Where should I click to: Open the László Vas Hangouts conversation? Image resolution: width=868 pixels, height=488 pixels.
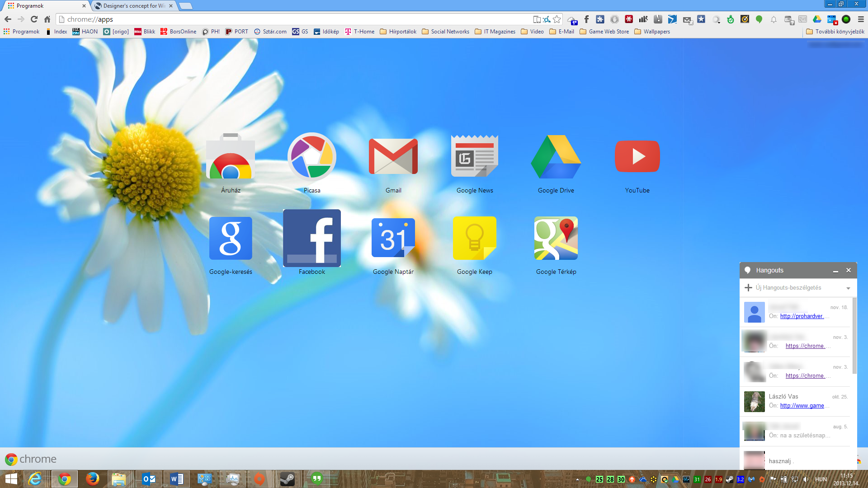(796, 401)
